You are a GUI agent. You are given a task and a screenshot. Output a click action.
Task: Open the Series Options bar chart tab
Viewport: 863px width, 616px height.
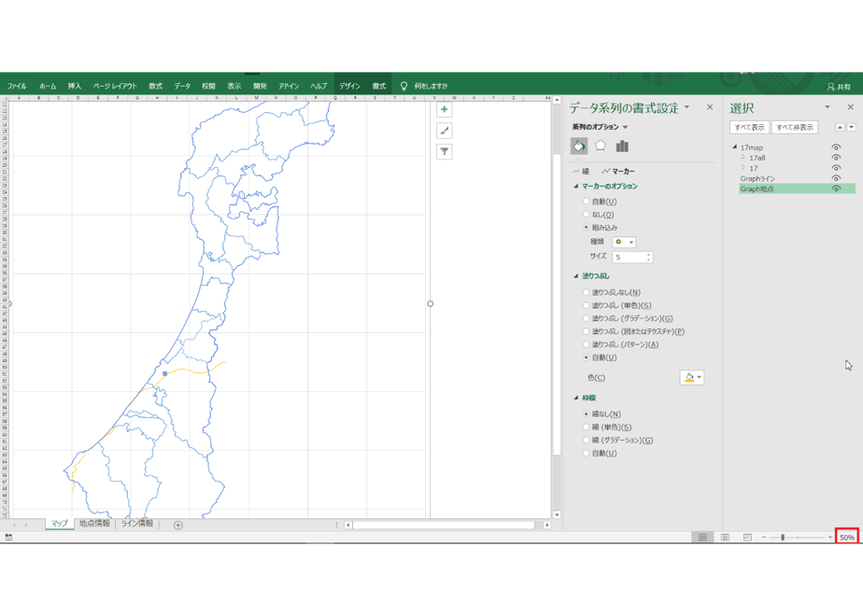[622, 147]
